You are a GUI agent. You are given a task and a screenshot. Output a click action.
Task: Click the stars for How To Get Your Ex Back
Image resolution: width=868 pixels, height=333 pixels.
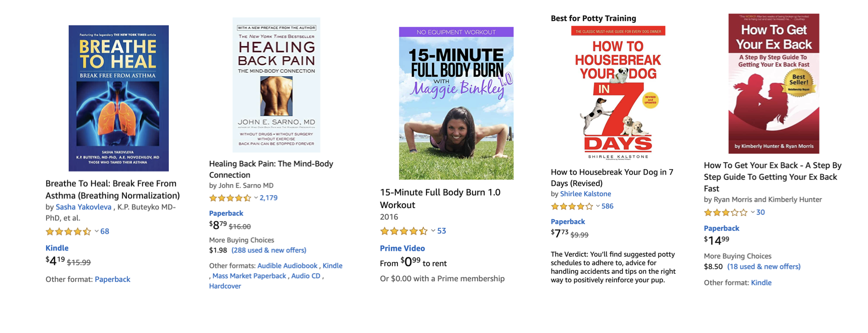click(725, 213)
